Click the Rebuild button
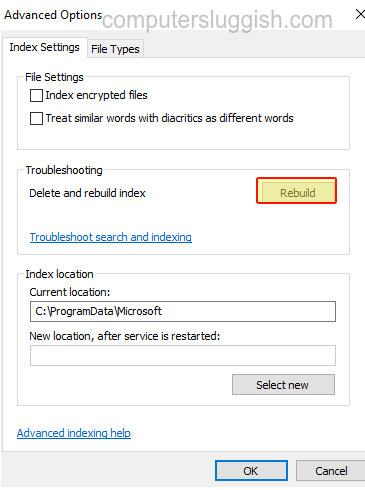 pyautogui.click(x=297, y=192)
